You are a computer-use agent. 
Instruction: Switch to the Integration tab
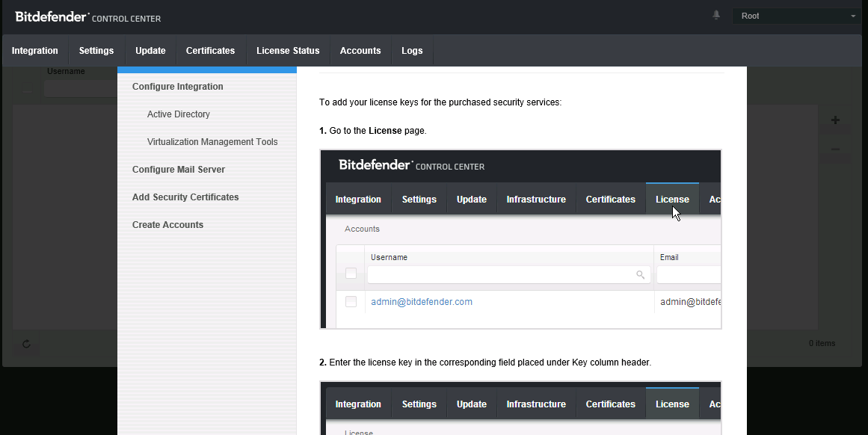[x=35, y=51]
